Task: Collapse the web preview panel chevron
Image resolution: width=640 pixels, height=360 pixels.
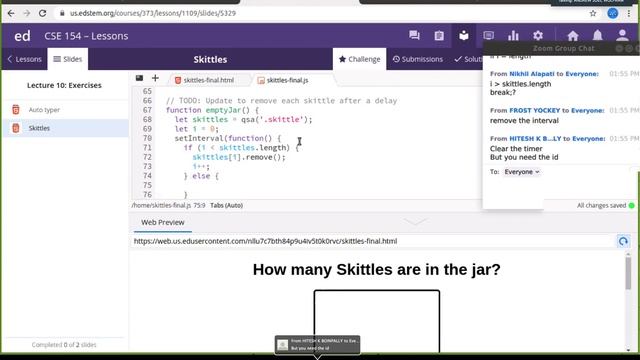Action: coord(415,221)
